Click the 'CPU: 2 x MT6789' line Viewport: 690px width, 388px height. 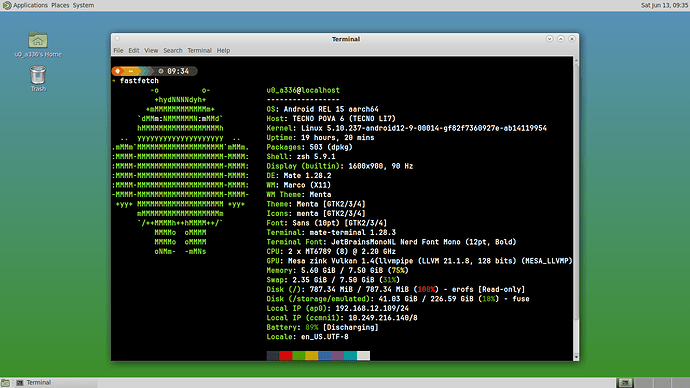[331, 252]
